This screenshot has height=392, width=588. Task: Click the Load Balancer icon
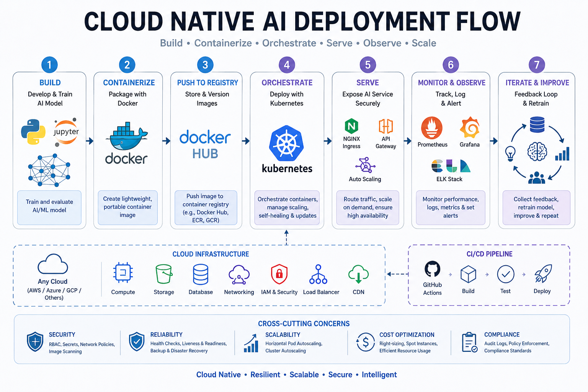318,274
